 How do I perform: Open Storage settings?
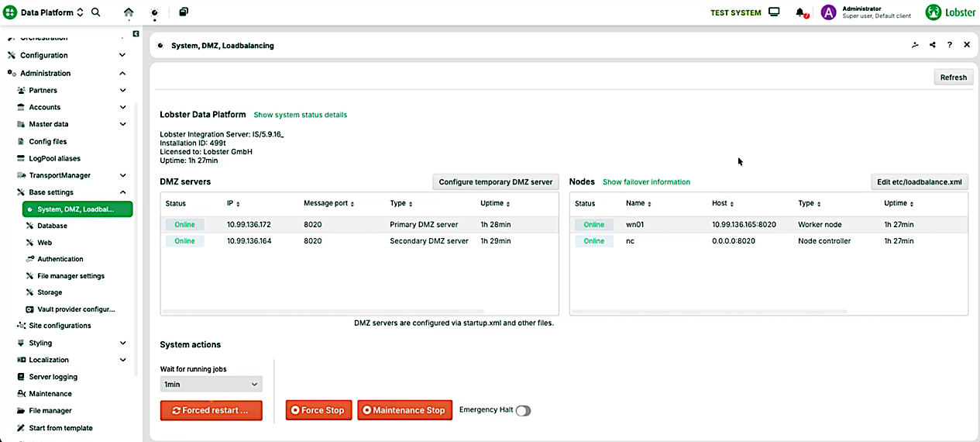[50, 292]
